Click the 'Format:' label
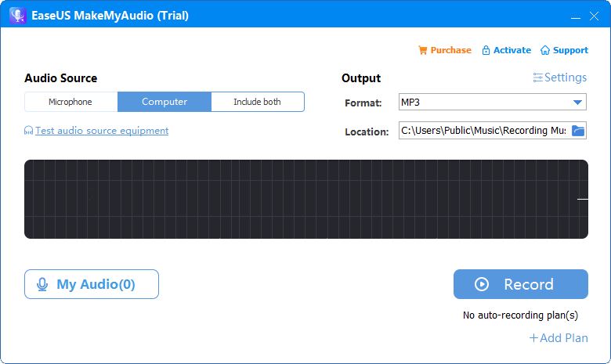This screenshot has height=364, width=611. [363, 103]
